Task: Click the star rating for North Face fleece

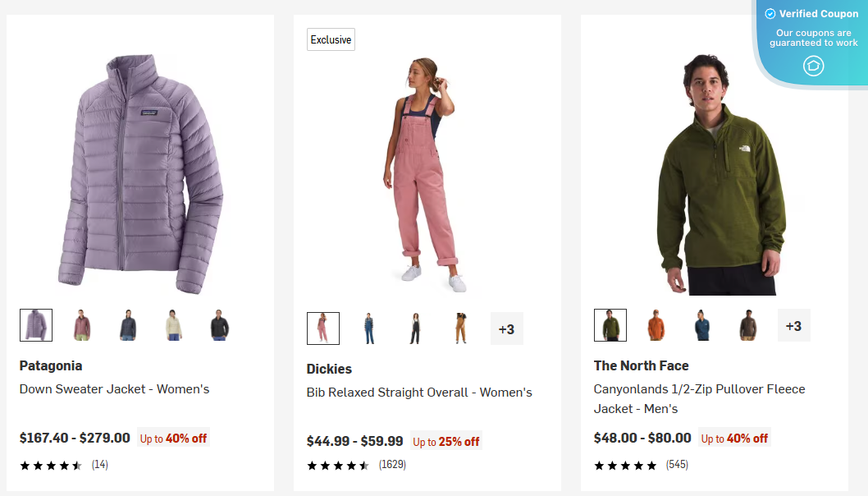Action: 625,464
